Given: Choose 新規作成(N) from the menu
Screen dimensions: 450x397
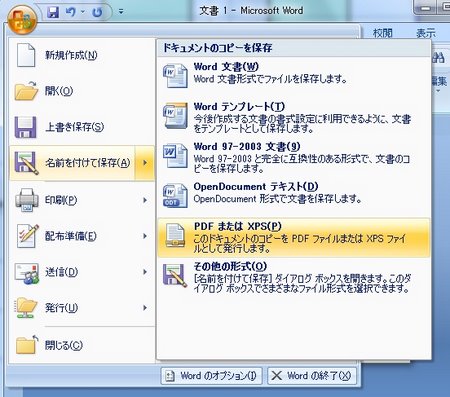Looking at the screenshot, I should click(x=82, y=55).
